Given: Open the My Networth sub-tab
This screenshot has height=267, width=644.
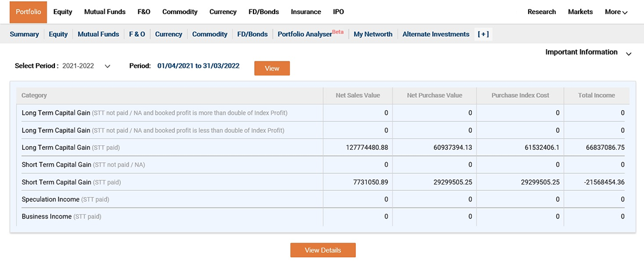Looking at the screenshot, I should (x=373, y=35).
